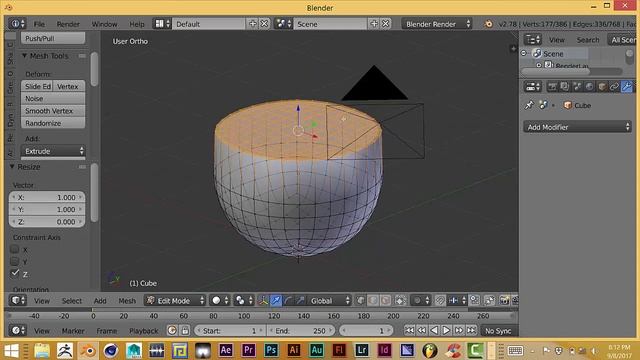Open the top bar Render menu
This screenshot has width=640, height=360.
(68, 24)
